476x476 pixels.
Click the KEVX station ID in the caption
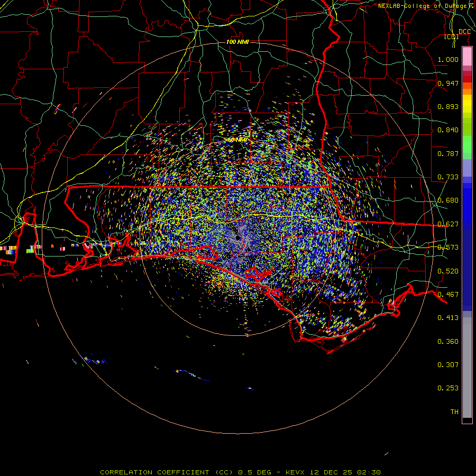295,472
